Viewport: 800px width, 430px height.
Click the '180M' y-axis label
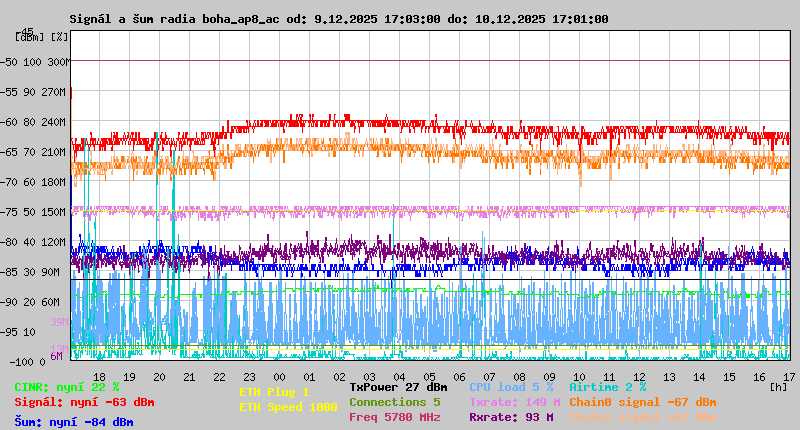56,182
